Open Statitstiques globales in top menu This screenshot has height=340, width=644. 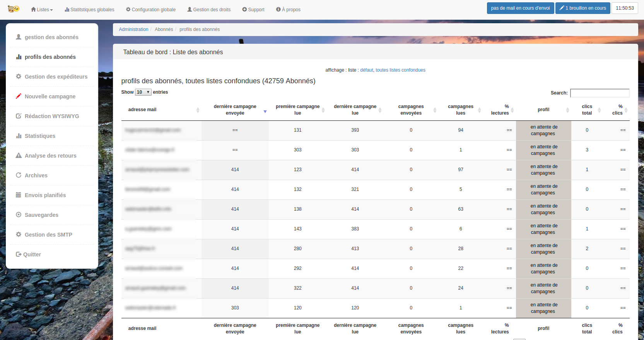pos(89,10)
